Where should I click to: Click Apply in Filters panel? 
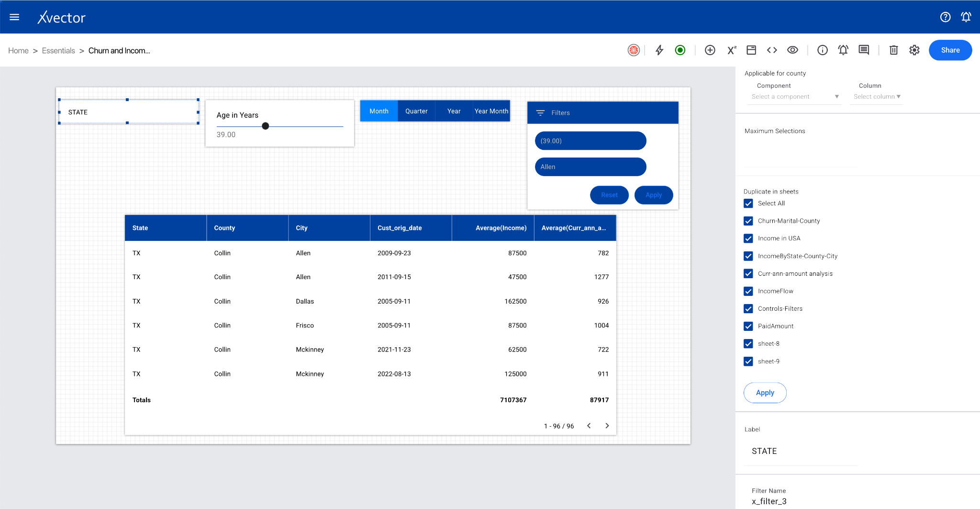[654, 195]
